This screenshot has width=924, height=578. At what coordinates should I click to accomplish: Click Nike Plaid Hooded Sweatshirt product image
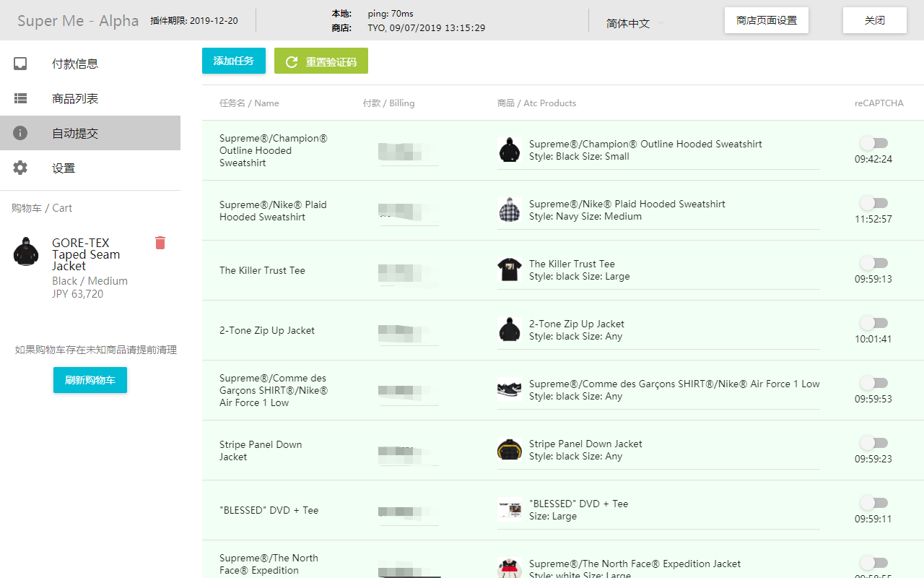click(510, 210)
